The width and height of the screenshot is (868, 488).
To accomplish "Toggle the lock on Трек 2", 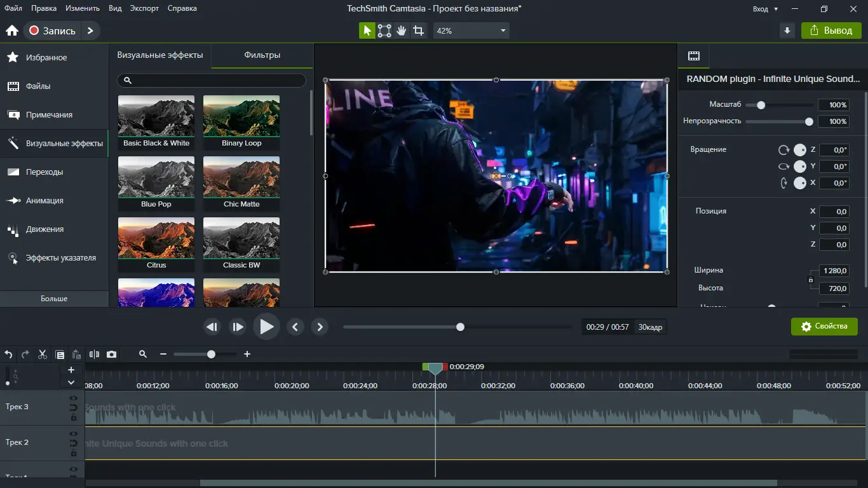I will pyautogui.click(x=73, y=454).
